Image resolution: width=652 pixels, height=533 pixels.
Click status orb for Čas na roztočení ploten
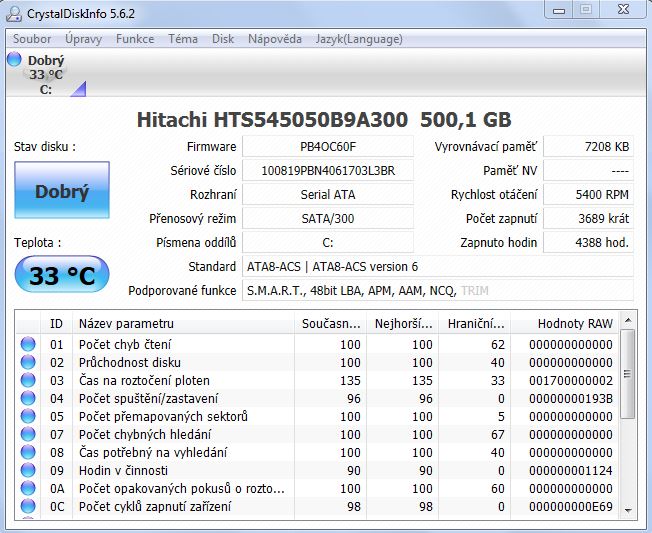[x=28, y=380]
